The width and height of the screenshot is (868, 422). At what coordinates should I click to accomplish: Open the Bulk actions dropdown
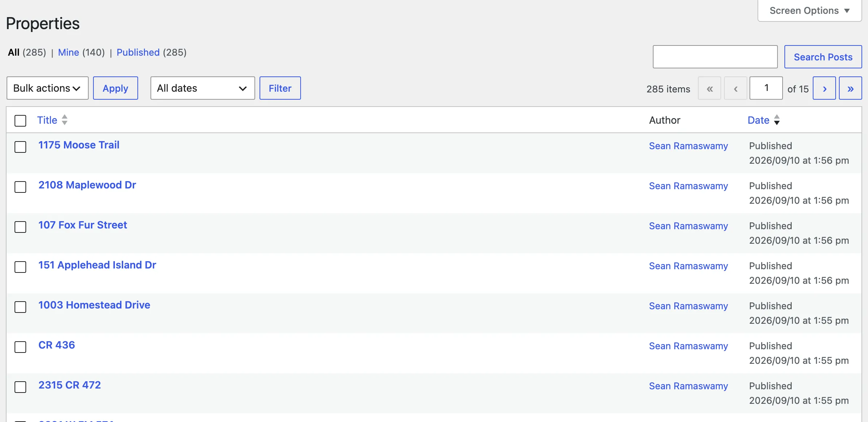coord(48,88)
